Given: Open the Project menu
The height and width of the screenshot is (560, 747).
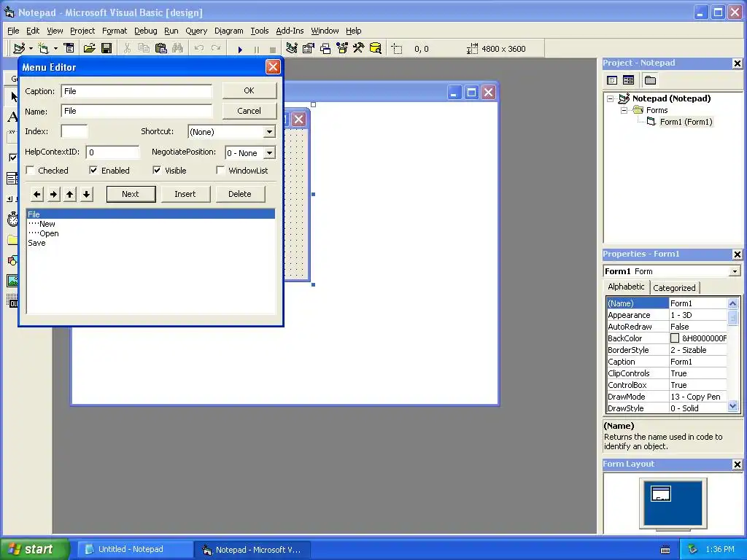Looking at the screenshot, I should coord(82,31).
